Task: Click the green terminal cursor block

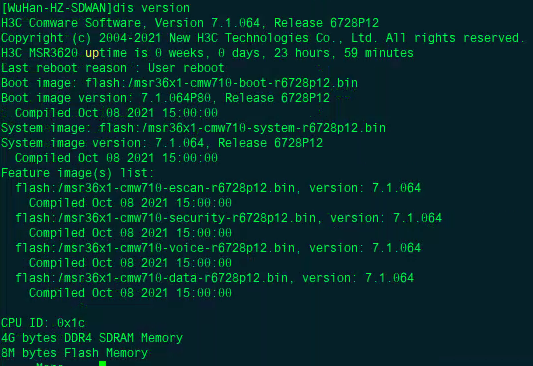Action: point(102,364)
